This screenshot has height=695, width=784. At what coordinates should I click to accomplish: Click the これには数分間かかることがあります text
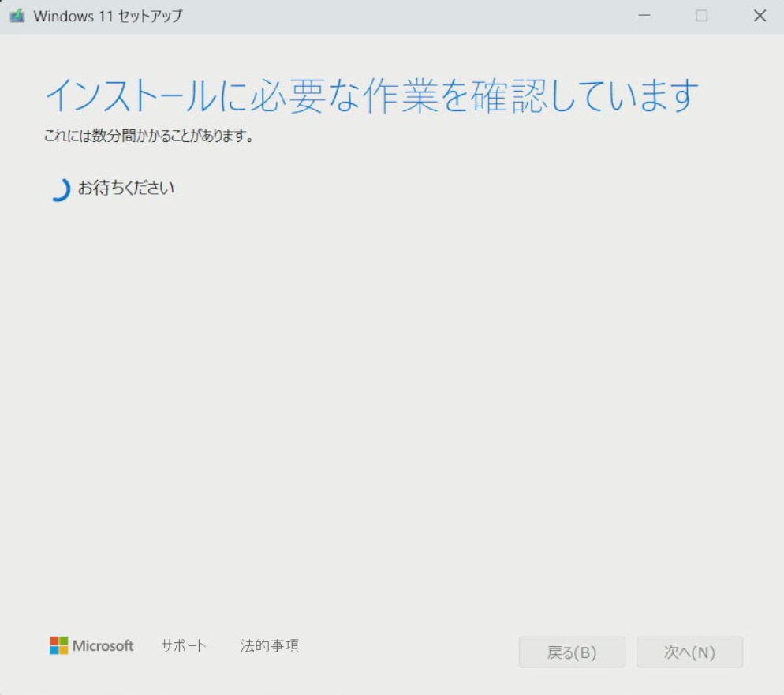pyautogui.click(x=149, y=136)
